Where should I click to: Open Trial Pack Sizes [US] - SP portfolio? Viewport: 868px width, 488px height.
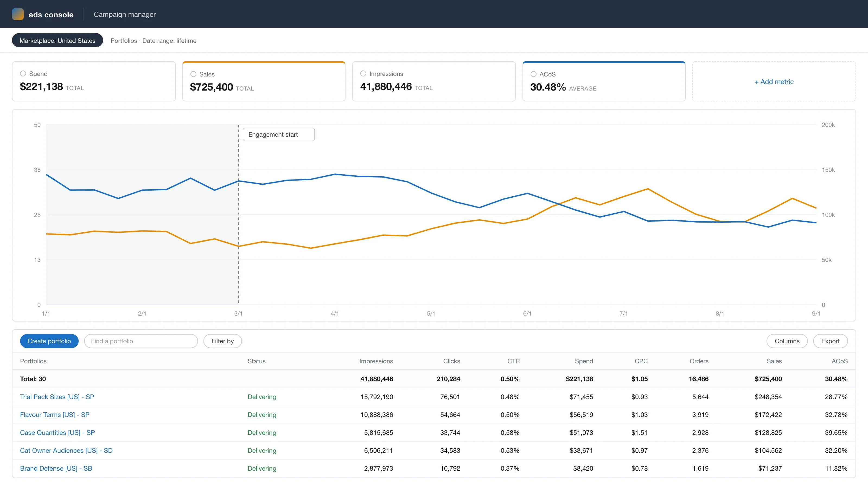tap(57, 397)
